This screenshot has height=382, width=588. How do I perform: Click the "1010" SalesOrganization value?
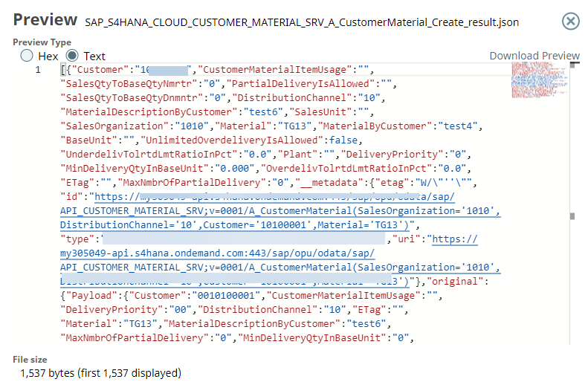tap(192, 126)
